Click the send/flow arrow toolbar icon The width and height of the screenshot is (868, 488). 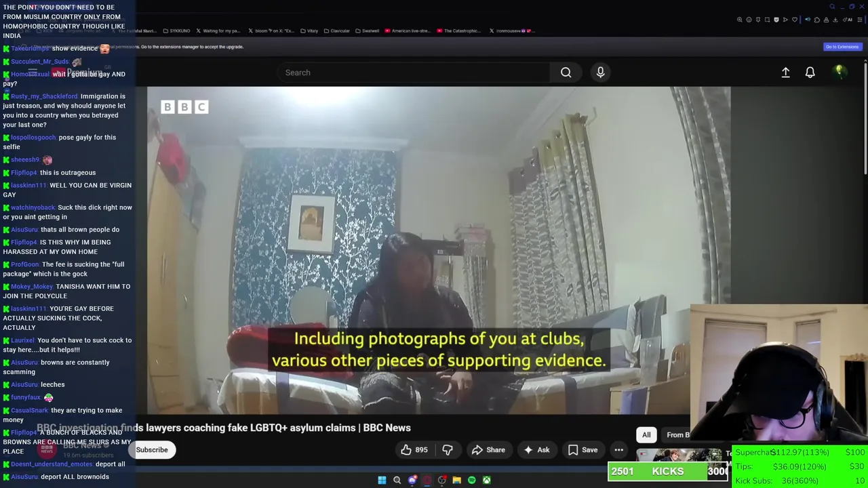[785, 20]
